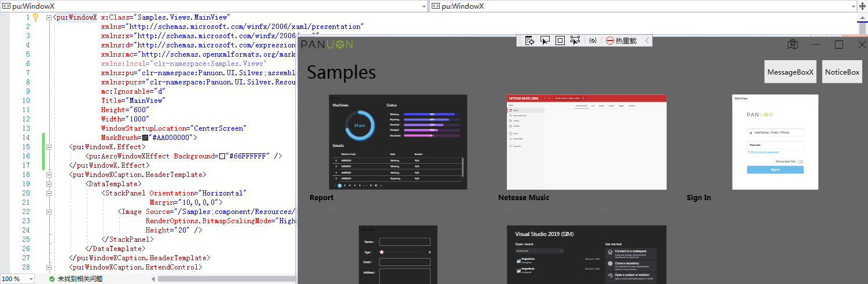Click the lightbulb quick actions icon on line 1
The width and height of the screenshot is (868, 284).
click(x=35, y=17)
